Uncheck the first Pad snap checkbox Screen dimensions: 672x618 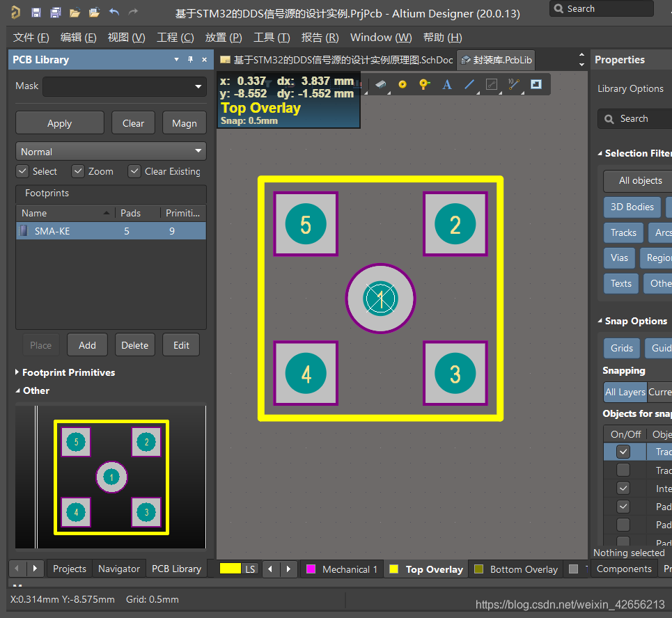pyautogui.click(x=623, y=507)
